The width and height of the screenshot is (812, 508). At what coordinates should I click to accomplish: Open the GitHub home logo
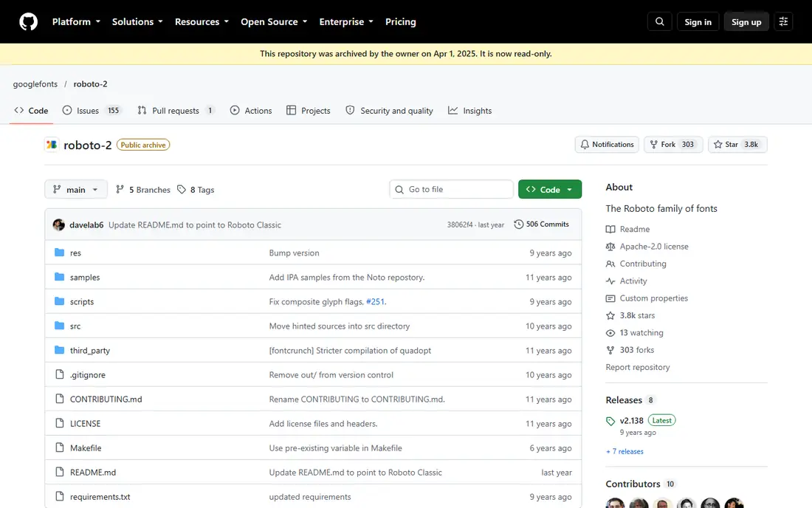pos(29,21)
